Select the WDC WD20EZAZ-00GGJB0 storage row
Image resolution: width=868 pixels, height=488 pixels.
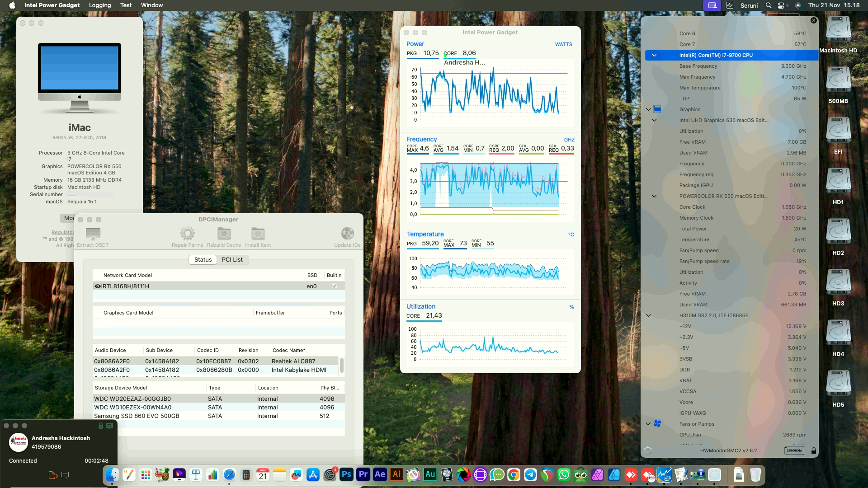coord(219,399)
